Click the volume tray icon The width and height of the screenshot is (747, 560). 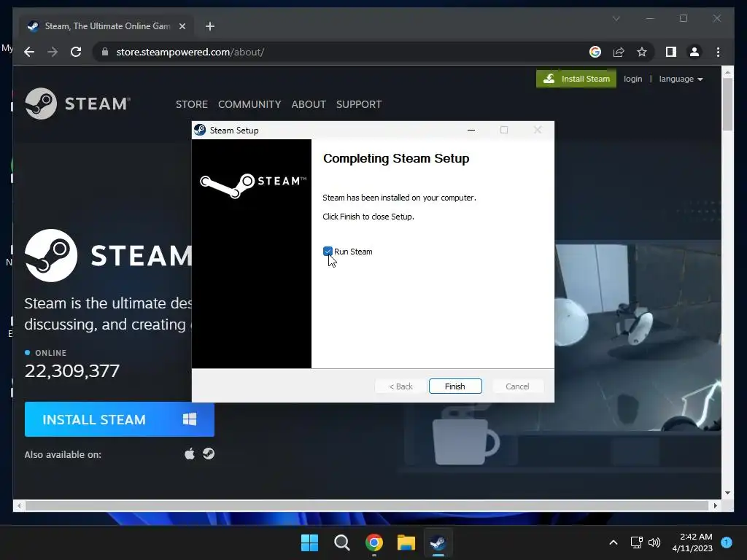[654, 542]
